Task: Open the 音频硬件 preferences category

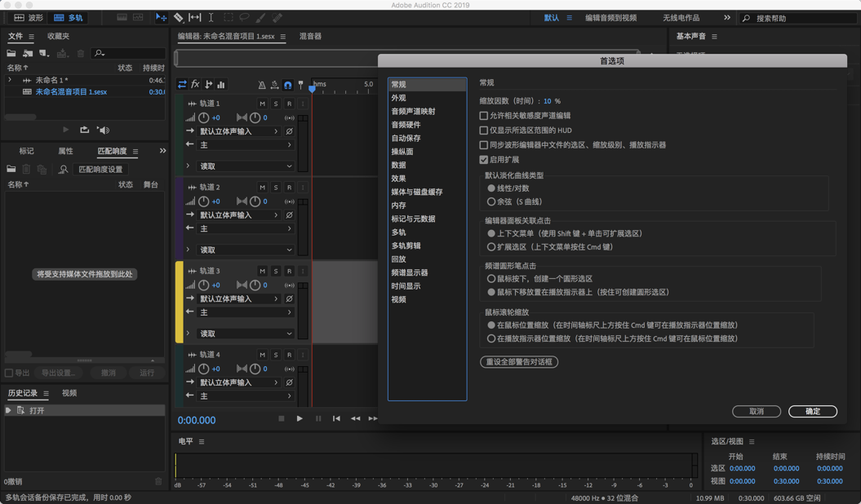Action: tap(406, 125)
